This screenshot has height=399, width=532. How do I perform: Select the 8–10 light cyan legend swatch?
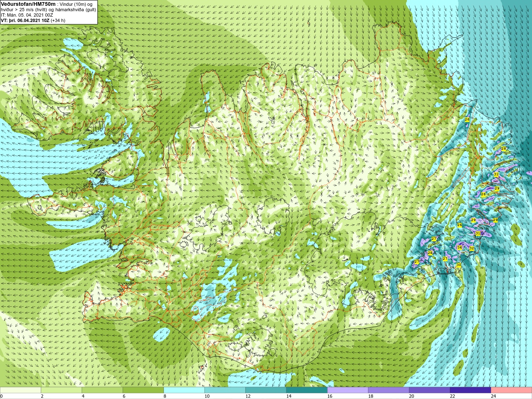click(184, 390)
